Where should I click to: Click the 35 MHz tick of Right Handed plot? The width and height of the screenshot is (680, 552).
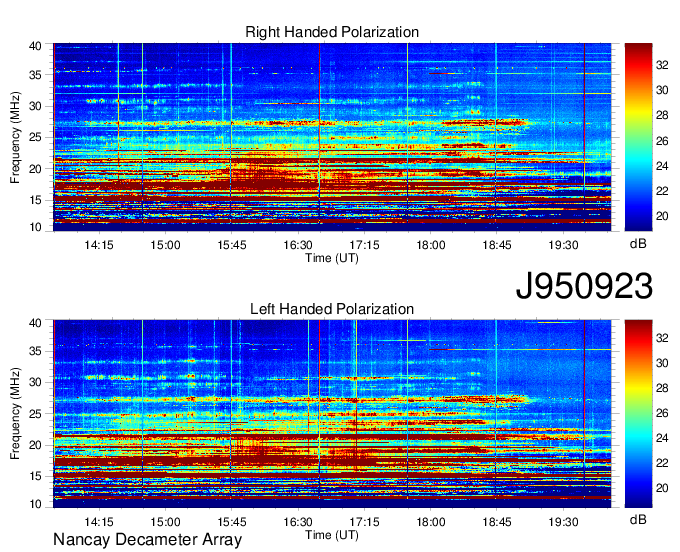click(35, 75)
